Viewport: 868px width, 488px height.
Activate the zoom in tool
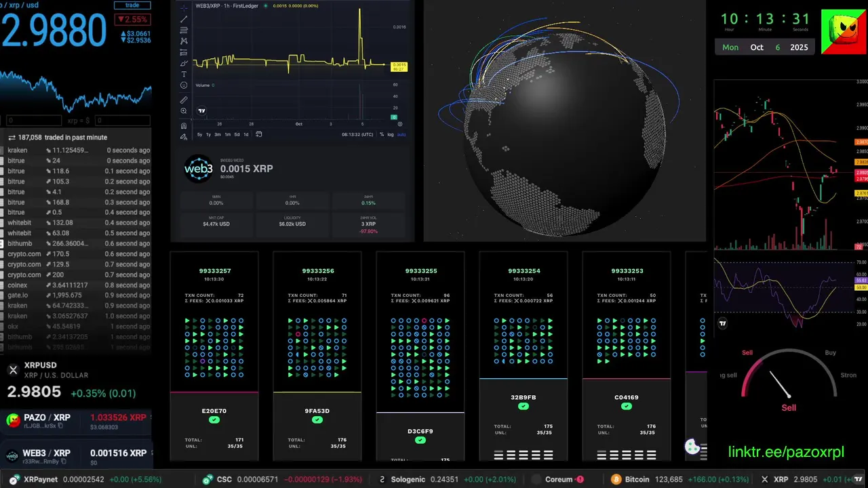[184, 110]
